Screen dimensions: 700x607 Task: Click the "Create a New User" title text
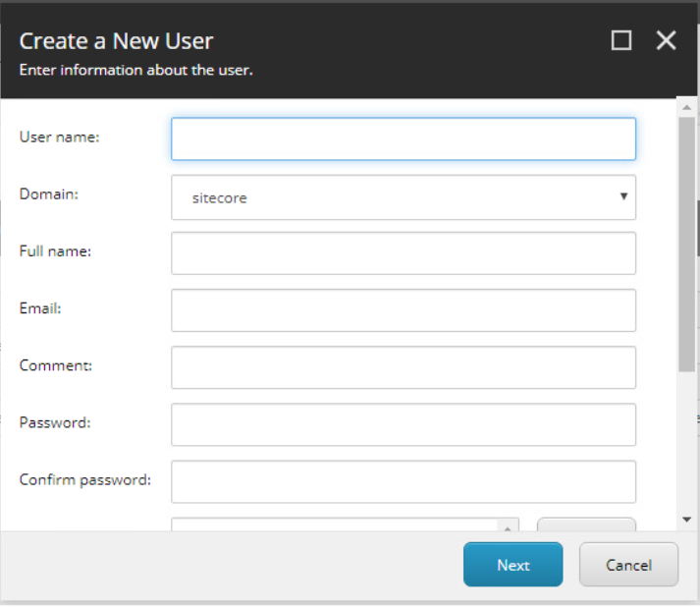pyautogui.click(x=116, y=41)
